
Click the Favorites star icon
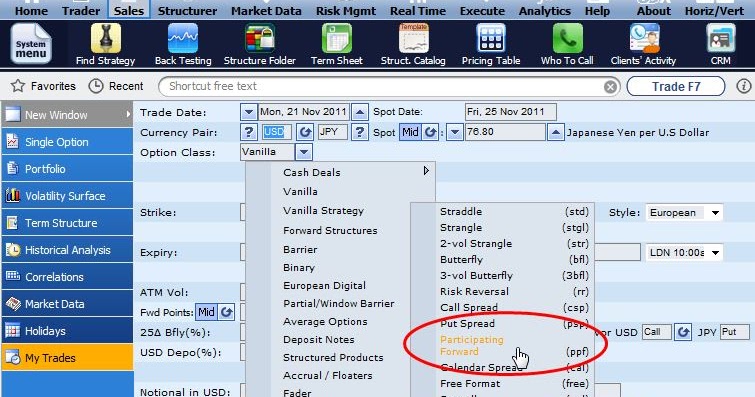[x=18, y=86]
